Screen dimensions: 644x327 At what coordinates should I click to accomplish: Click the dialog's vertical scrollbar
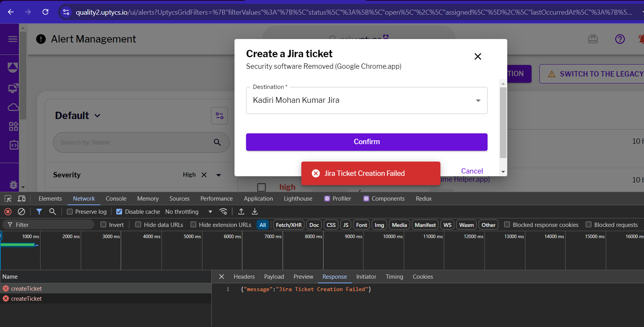pyautogui.click(x=503, y=123)
